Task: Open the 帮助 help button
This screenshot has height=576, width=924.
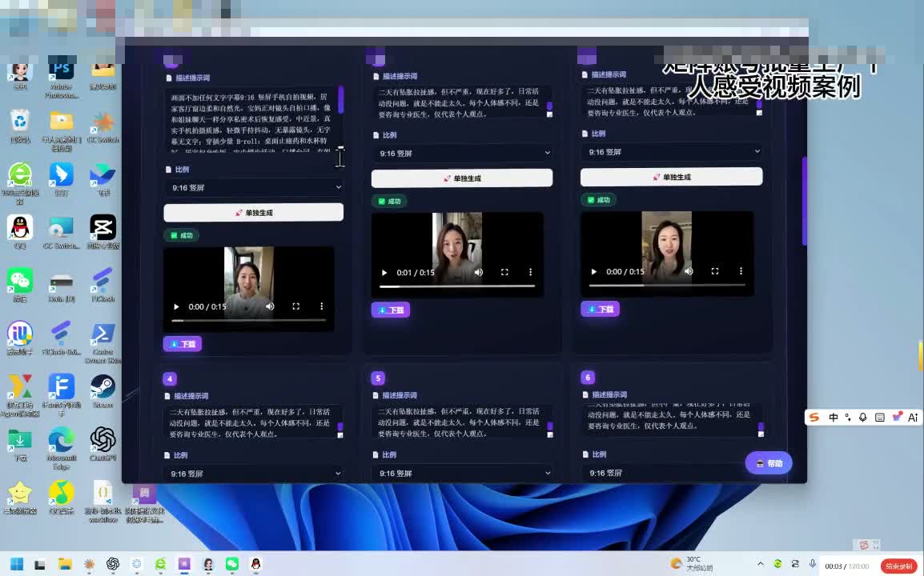Action: (x=769, y=463)
